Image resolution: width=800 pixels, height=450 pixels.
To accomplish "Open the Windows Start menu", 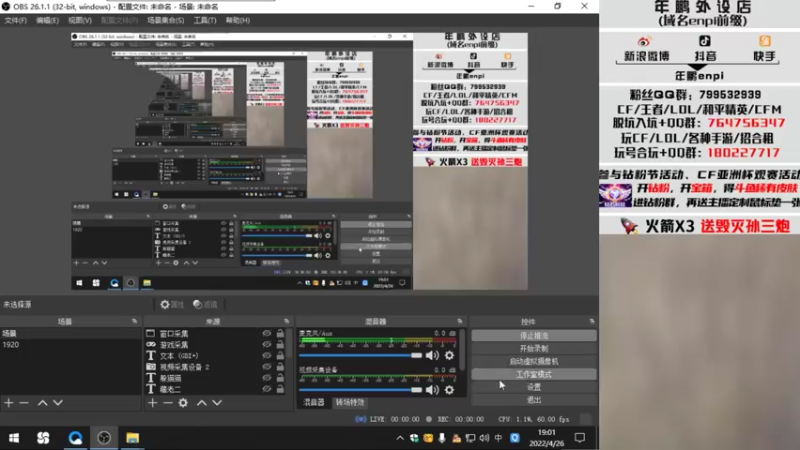I will coord(14,438).
